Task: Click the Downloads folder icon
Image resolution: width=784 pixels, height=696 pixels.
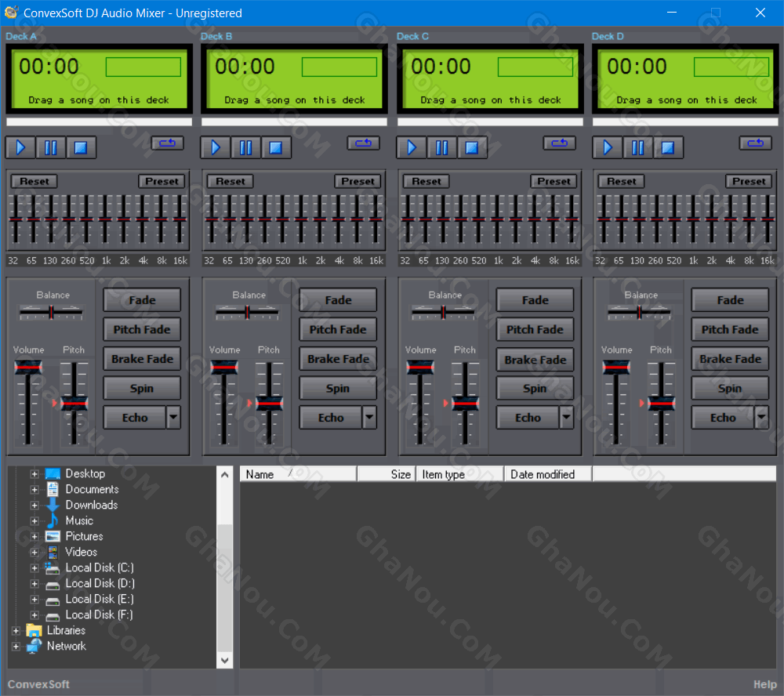Action: pos(52,505)
